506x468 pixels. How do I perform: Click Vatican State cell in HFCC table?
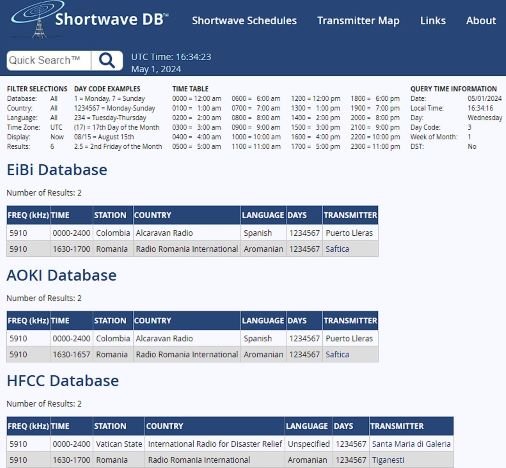119,444
